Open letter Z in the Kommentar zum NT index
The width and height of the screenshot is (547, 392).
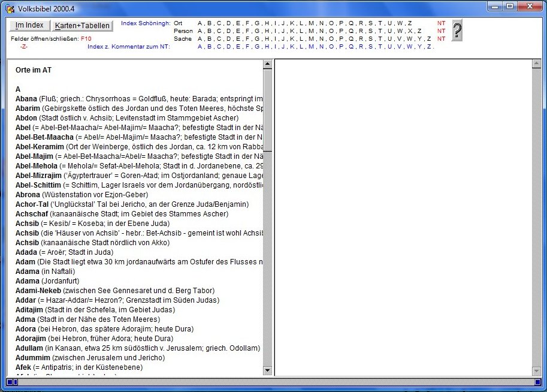click(x=429, y=46)
